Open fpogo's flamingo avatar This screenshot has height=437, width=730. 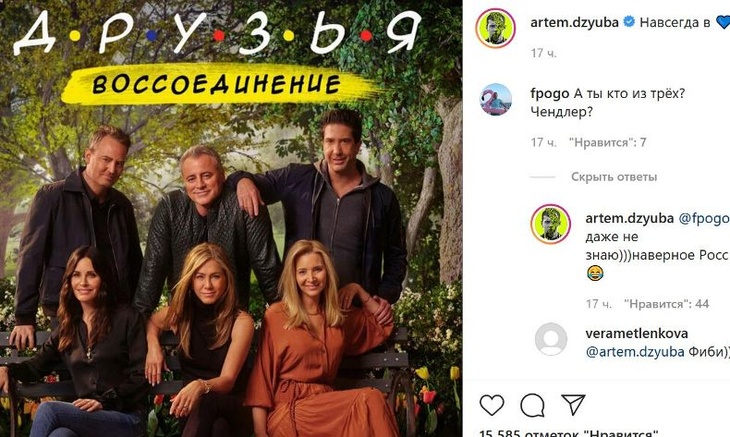[x=496, y=100]
